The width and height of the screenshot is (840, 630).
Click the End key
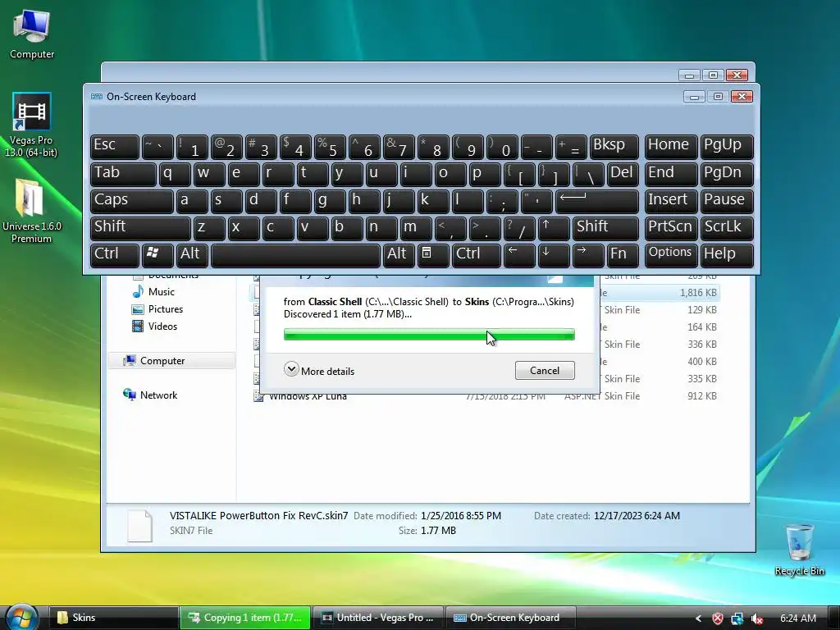click(671, 174)
